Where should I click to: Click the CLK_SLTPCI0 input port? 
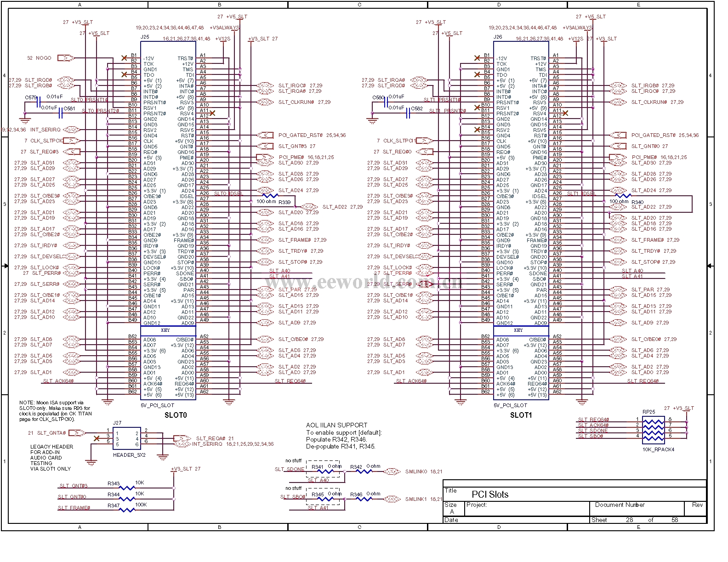(71, 141)
